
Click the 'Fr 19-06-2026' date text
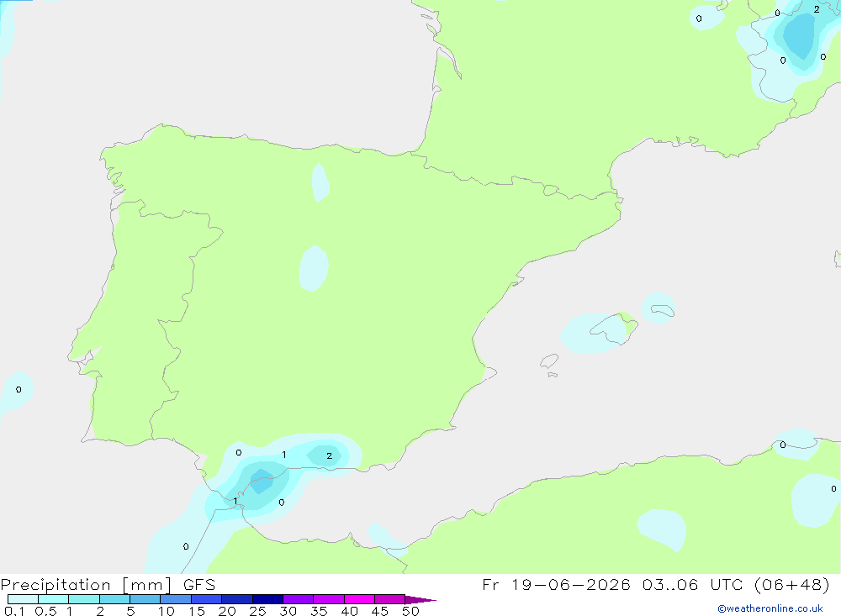pyautogui.click(x=556, y=584)
